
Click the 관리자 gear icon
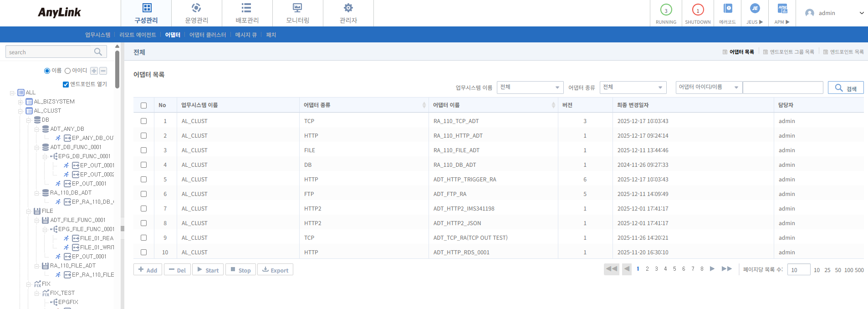[x=348, y=8]
